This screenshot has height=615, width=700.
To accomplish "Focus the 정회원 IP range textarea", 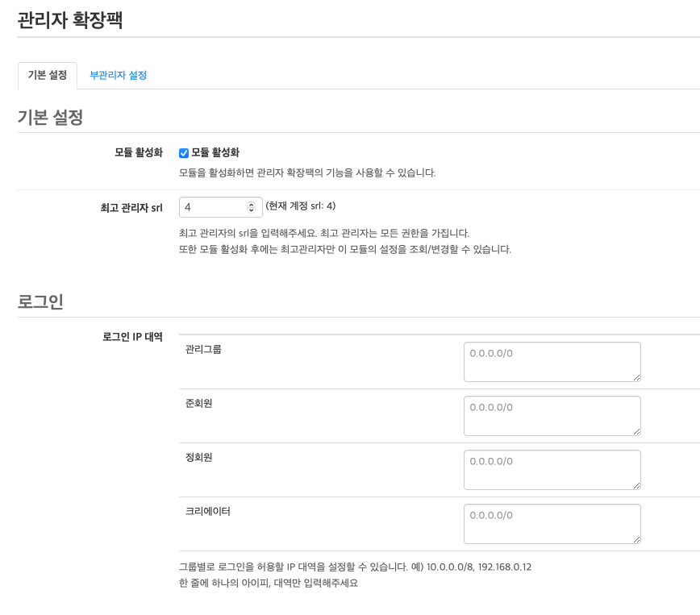I will (x=552, y=469).
